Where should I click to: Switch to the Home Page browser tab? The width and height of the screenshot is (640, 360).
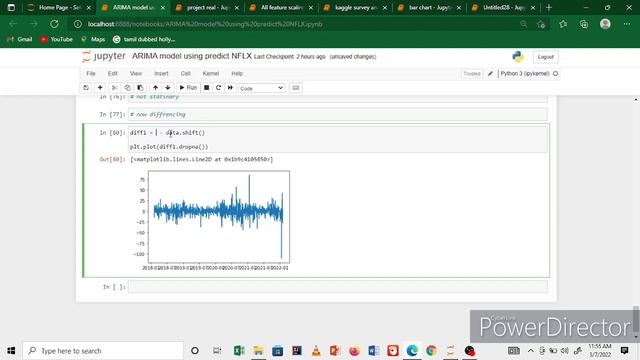(59, 7)
